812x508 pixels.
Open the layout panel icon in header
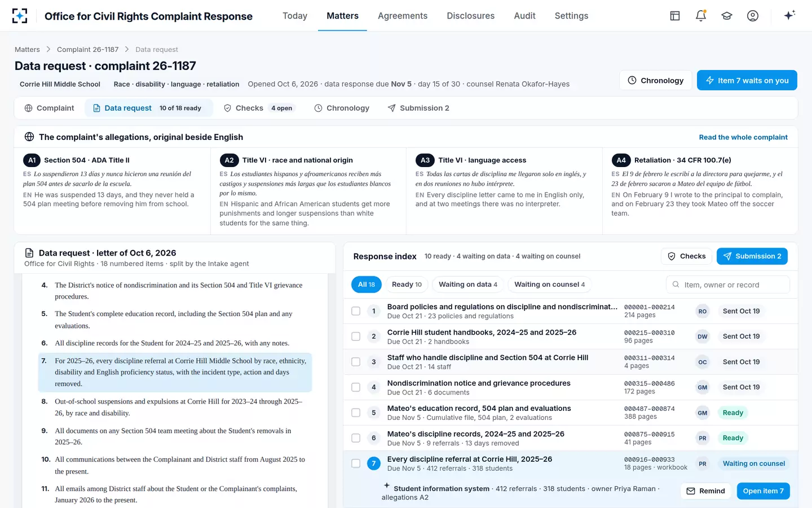pyautogui.click(x=675, y=16)
